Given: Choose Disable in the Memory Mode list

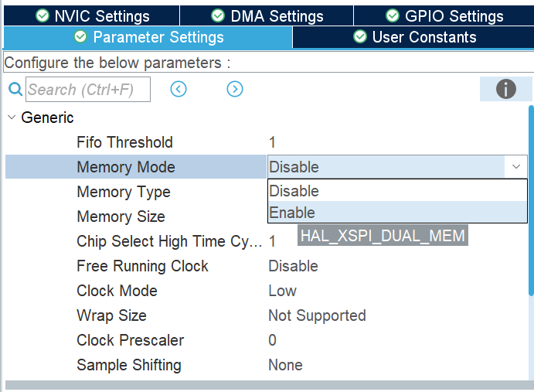Looking at the screenshot, I should [294, 191].
